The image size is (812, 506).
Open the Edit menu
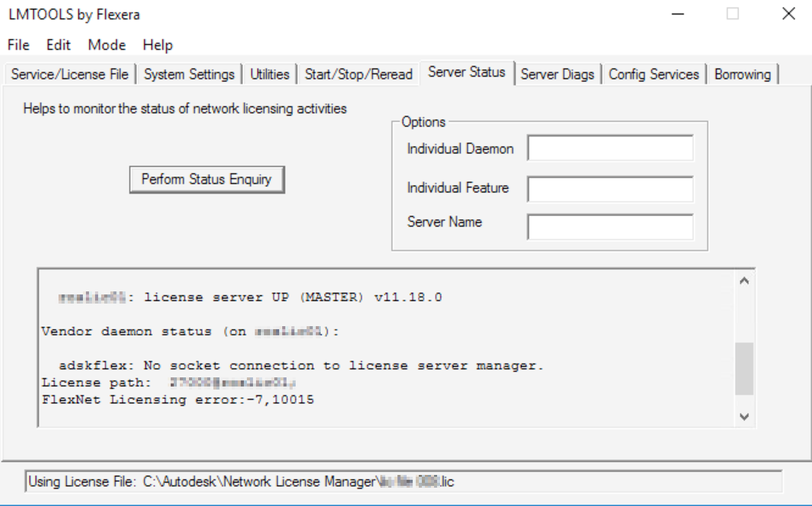pos(58,45)
